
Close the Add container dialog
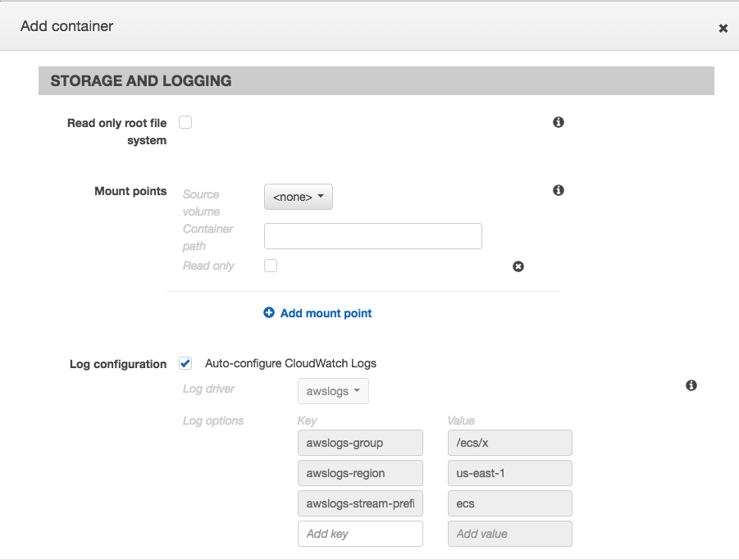723,28
